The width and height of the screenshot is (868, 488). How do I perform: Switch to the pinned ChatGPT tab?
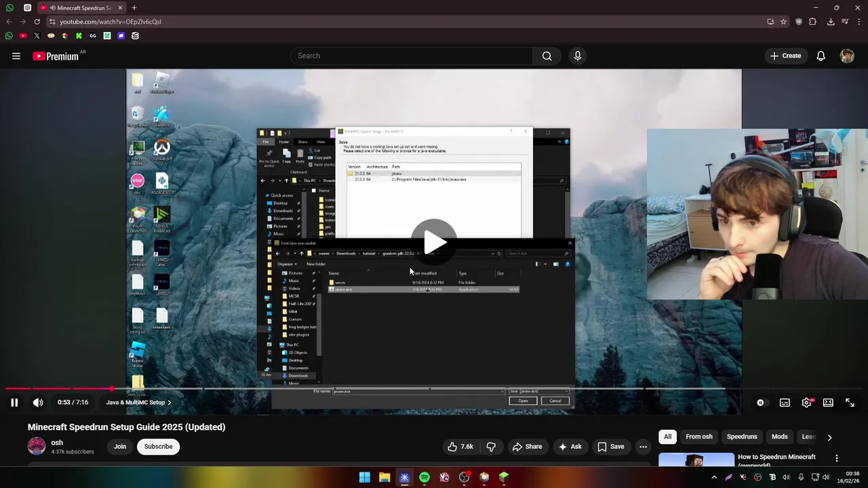[x=27, y=8]
